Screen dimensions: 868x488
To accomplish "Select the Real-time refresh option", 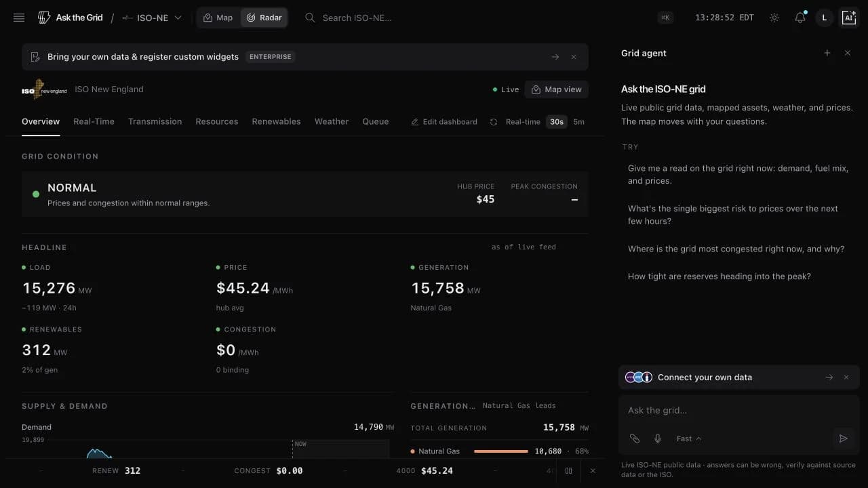I will point(523,122).
